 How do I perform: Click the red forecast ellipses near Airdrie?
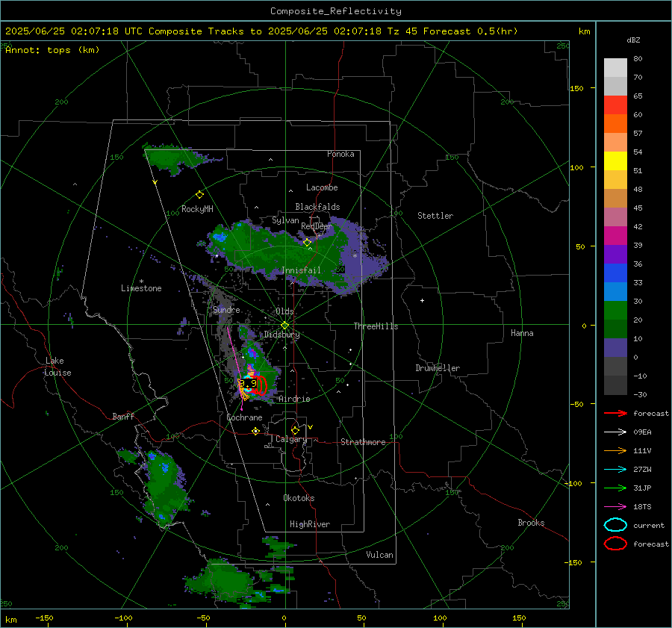[x=260, y=385]
